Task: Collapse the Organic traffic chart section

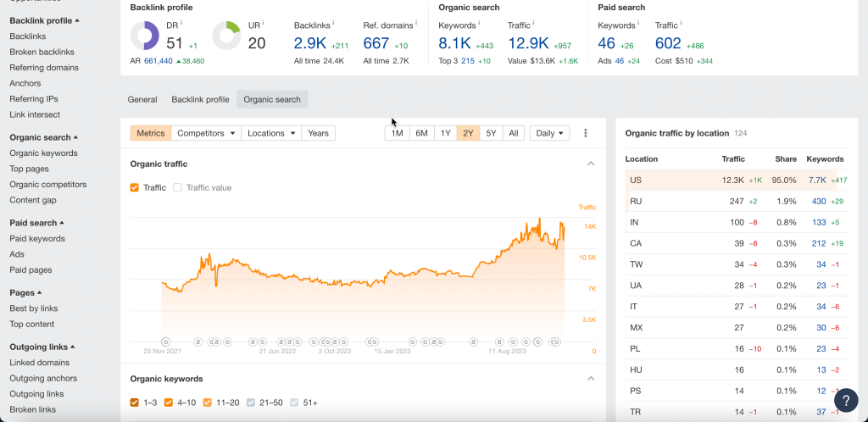Action: coord(591,164)
